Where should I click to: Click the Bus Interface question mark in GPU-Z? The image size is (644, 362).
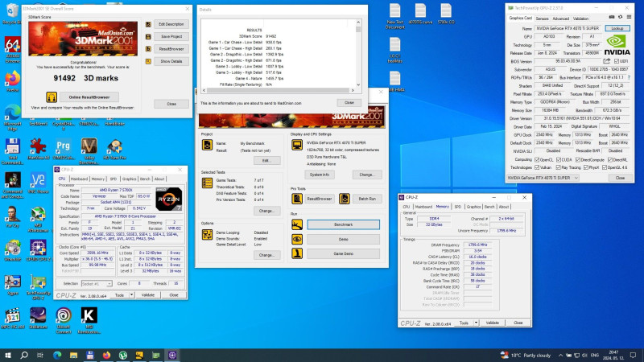coord(629,77)
